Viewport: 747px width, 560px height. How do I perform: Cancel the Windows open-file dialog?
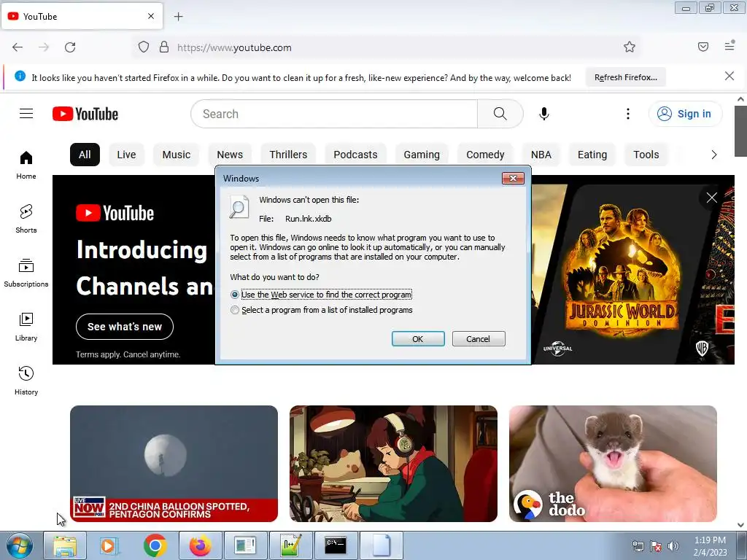click(x=479, y=338)
